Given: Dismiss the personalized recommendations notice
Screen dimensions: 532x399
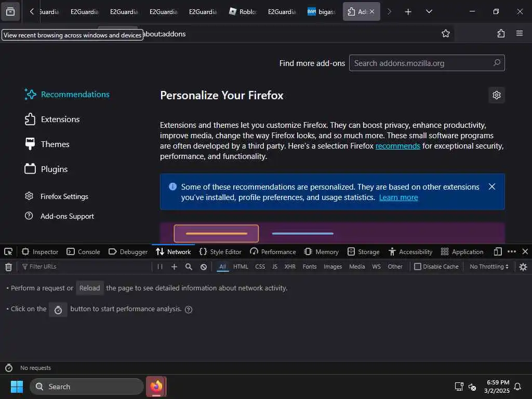Looking at the screenshot, I should (492, 187).
